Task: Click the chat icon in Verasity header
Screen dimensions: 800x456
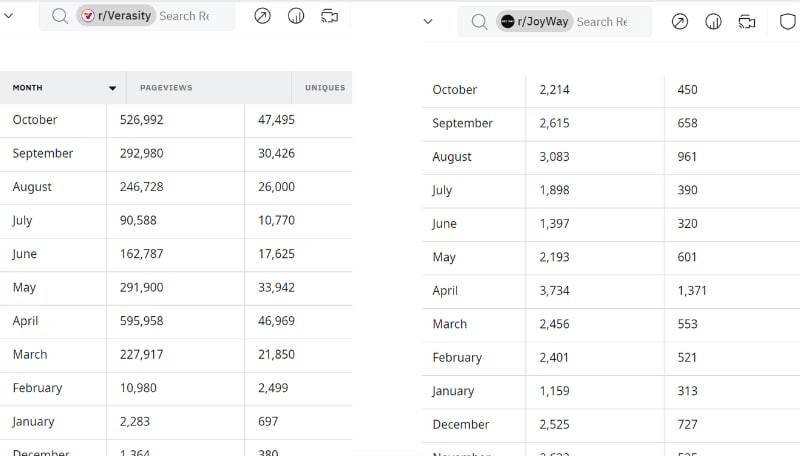Action: point(330,16)
